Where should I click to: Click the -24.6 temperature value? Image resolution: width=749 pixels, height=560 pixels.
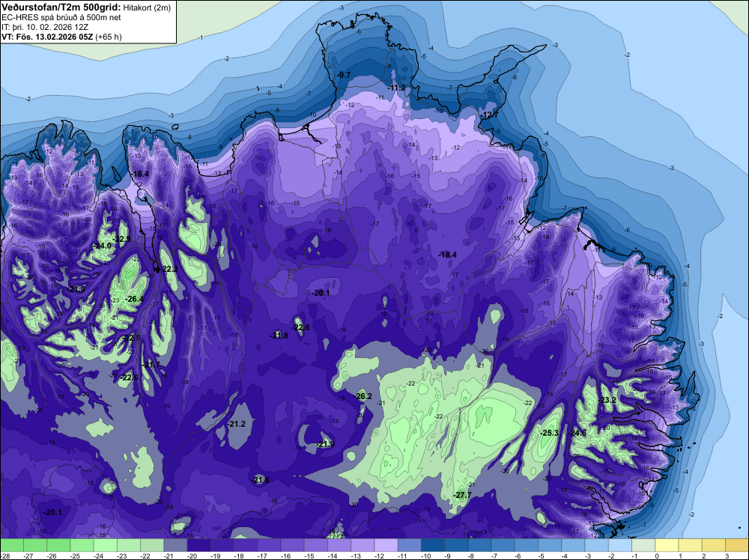tap(577, 433)
